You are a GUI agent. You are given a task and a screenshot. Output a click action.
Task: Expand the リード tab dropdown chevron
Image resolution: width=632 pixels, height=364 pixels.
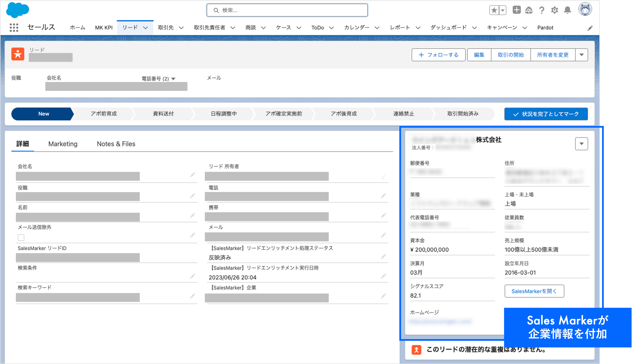click(145, 28)
